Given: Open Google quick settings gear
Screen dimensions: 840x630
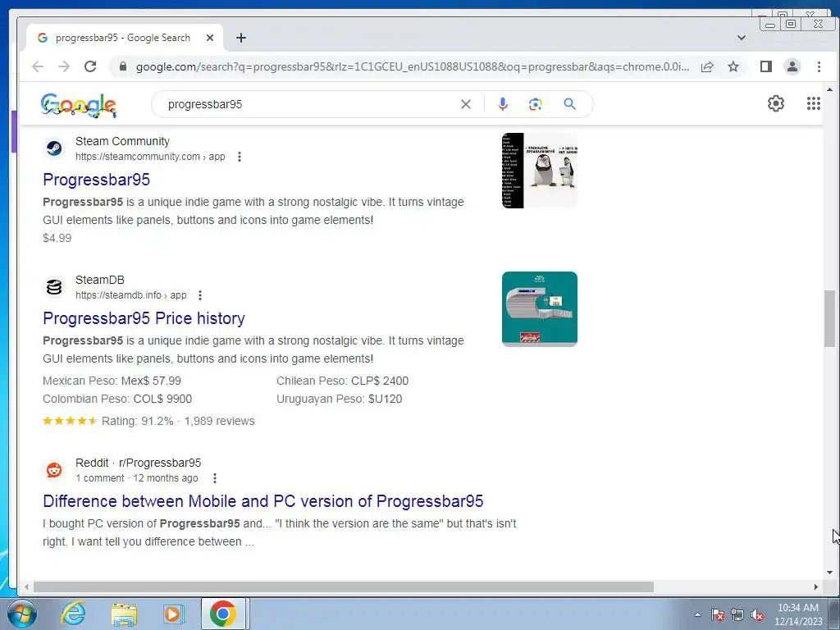Looking at the screenshot, I should tap(776, 103).
